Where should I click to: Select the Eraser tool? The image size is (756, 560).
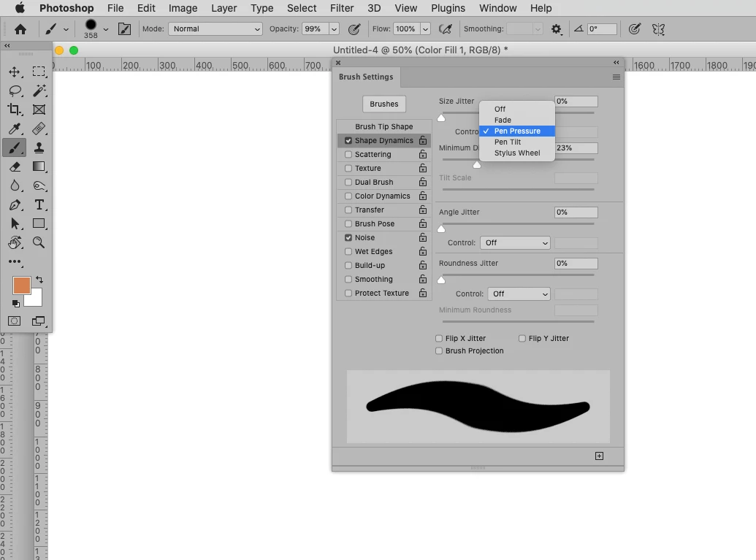click(x=15, y=166)
